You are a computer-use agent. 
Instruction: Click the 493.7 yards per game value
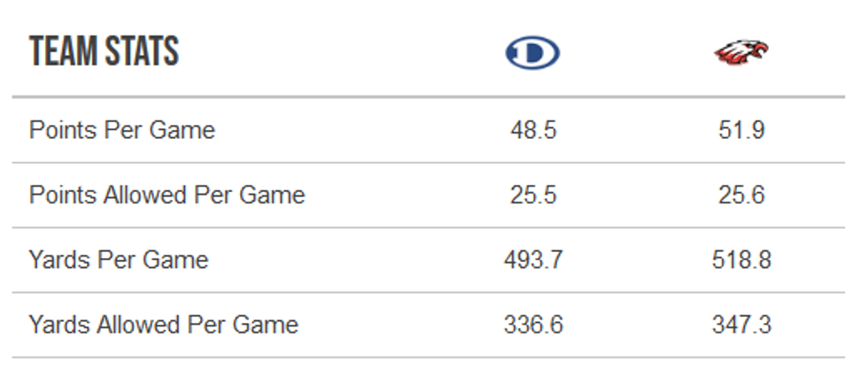pyautogui.click(x=533, y=260)
